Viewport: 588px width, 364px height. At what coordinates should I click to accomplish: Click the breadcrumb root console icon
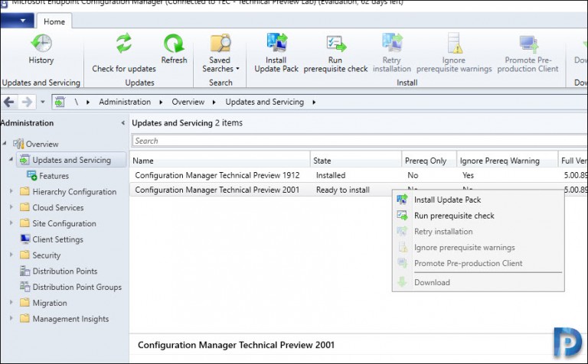click(60, 102)
